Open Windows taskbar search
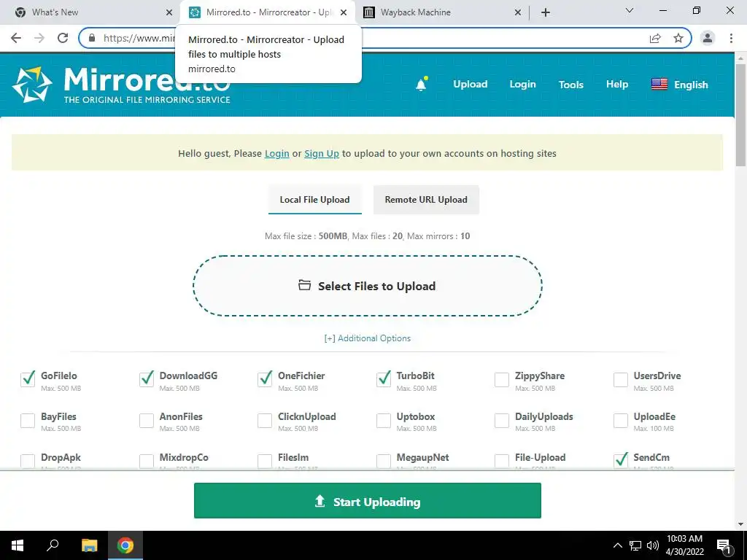The width and height of the screenshot is (747, 560). click(x=53, y=545)
